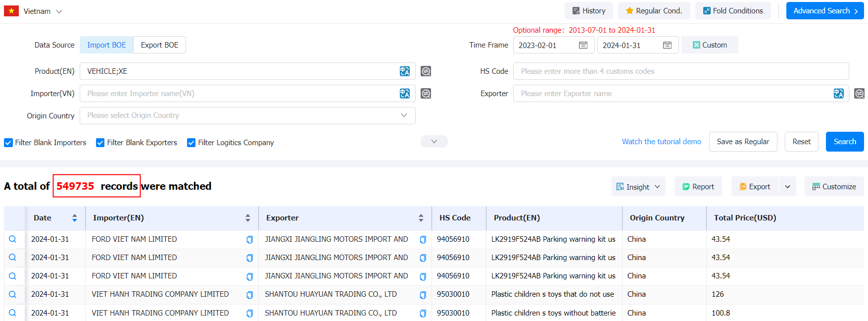
Task: Copy the SHANTOU HUAYUAN exporter name in the fourth row
Action: (423, 295)
